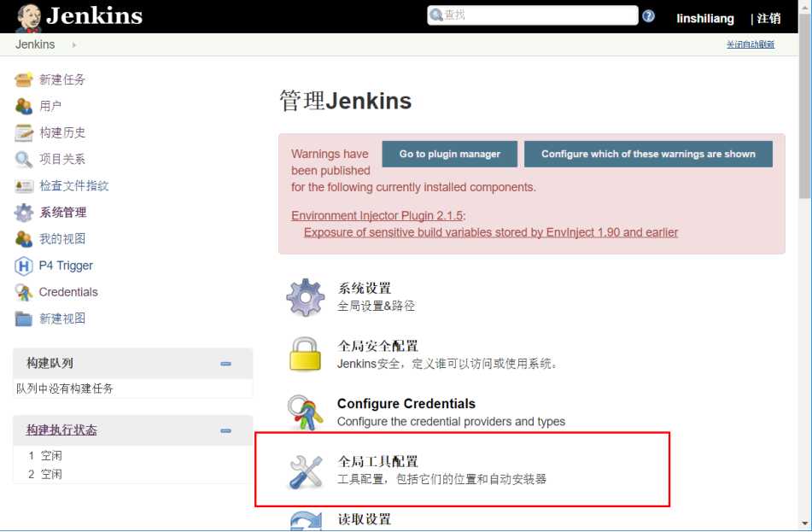Open the 读取设置 heading link
812x532 pixels.
pyautogui.click(x=364, y=519)
